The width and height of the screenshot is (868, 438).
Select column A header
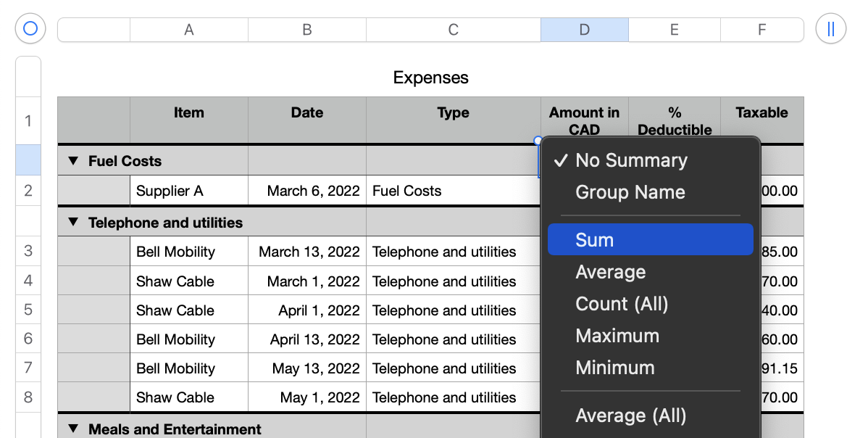point(189,30)
